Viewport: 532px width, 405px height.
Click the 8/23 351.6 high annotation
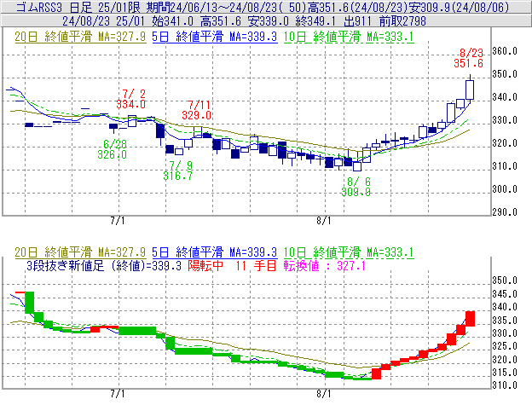click(x=469, y=58)
